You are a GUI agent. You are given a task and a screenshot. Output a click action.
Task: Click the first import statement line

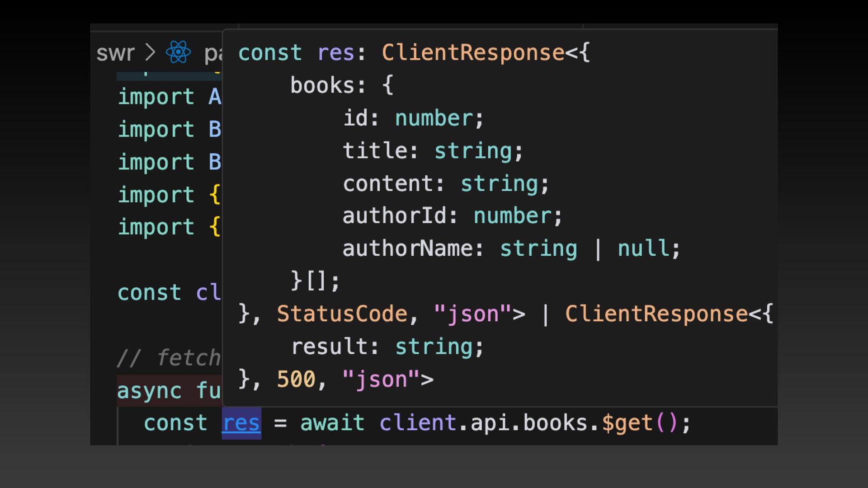156,97
